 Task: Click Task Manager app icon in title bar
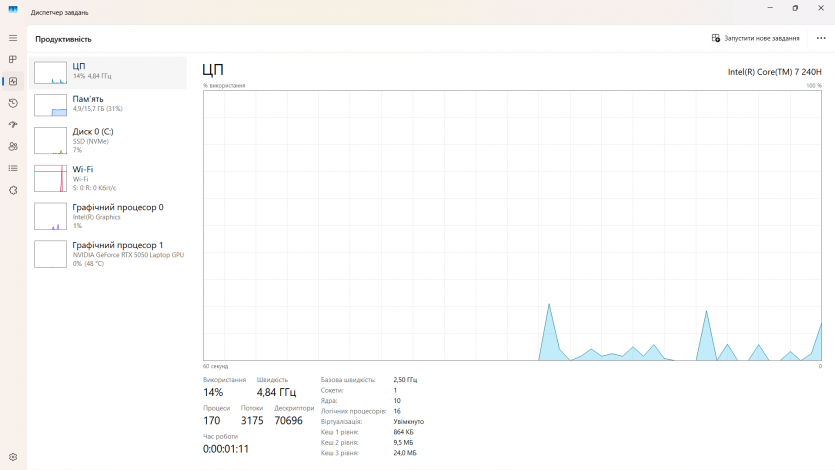click(13, 10)
